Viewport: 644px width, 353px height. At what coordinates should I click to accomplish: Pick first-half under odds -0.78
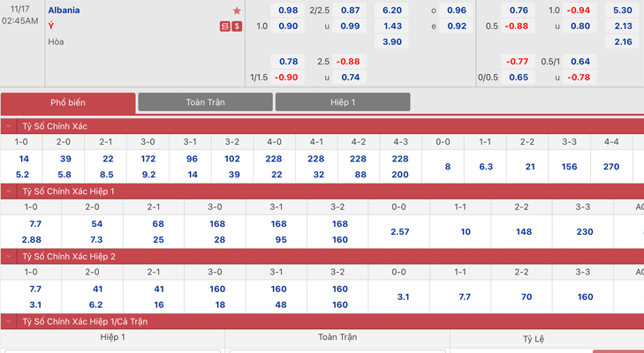[579, 77]
